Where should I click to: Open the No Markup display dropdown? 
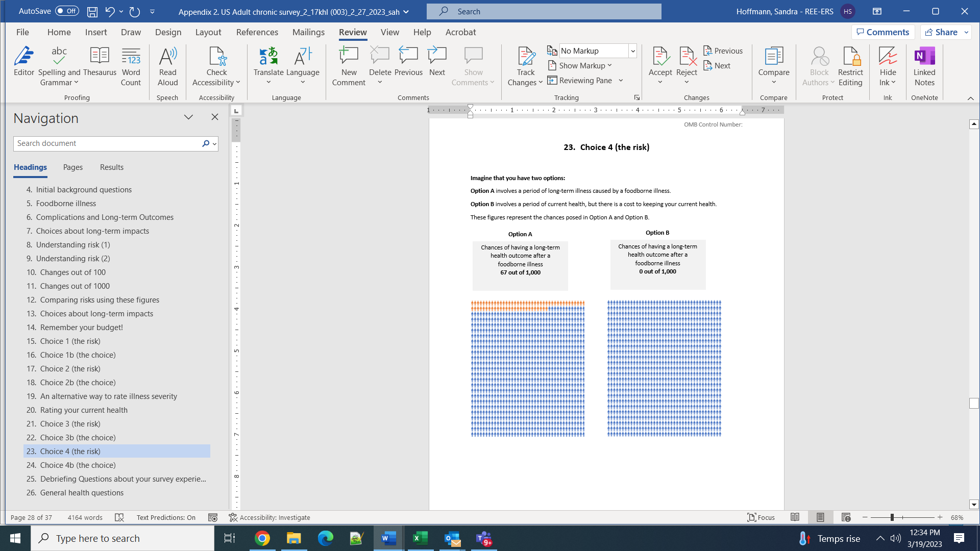pyautogui.click(x=632, y=51)
